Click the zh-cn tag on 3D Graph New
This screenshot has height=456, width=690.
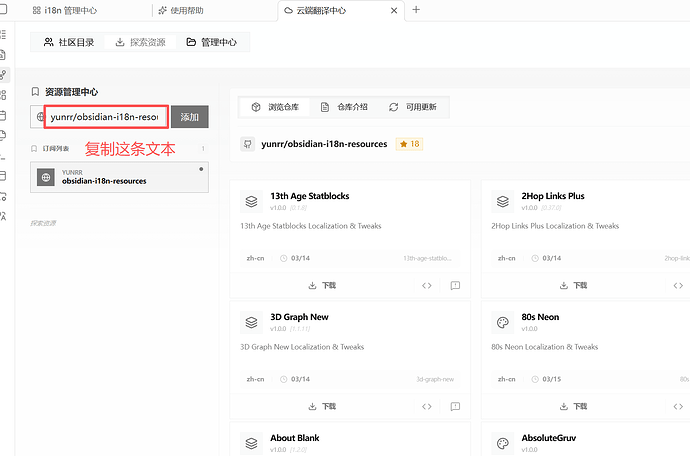point(255,379)
